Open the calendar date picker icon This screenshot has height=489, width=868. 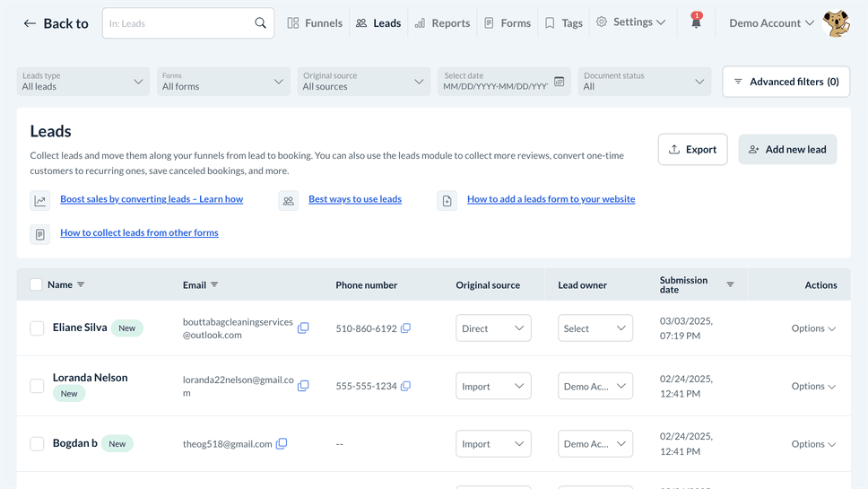point(559,82)
